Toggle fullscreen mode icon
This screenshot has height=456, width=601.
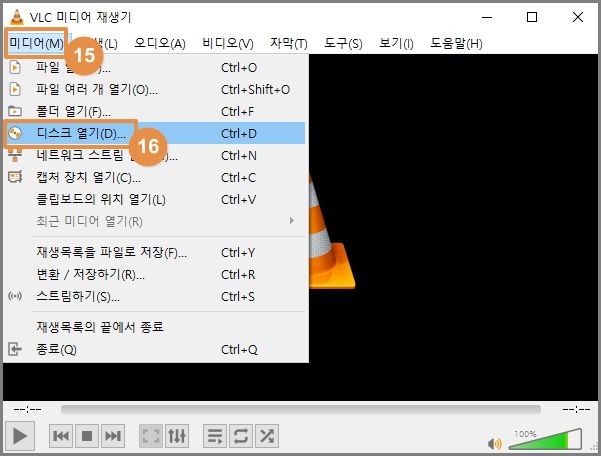[151, 436]
